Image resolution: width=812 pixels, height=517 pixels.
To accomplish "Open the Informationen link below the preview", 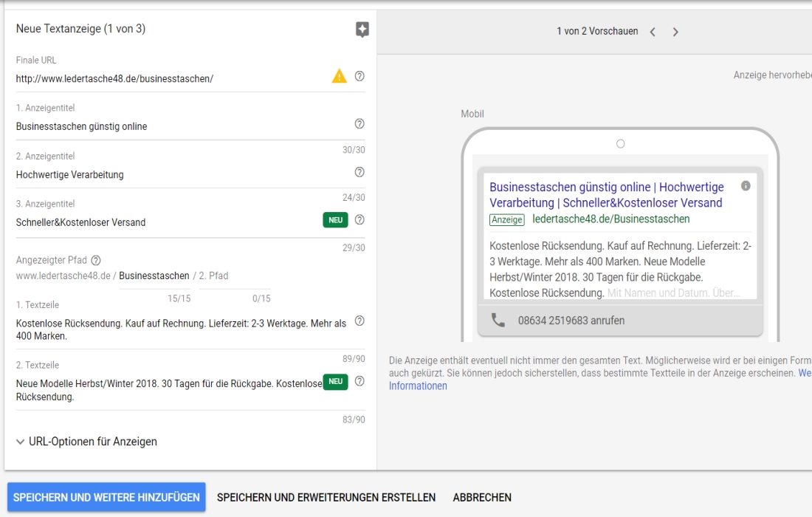I will (418, 386).
